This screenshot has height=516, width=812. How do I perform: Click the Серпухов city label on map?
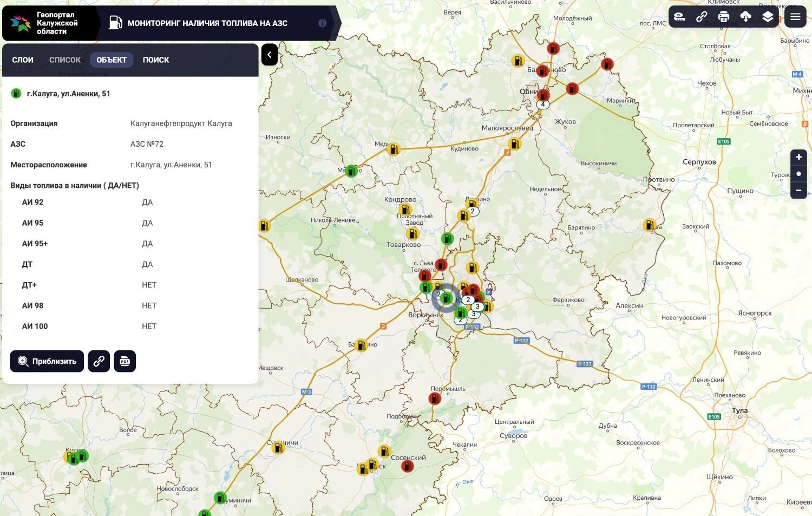click(699, 162)
